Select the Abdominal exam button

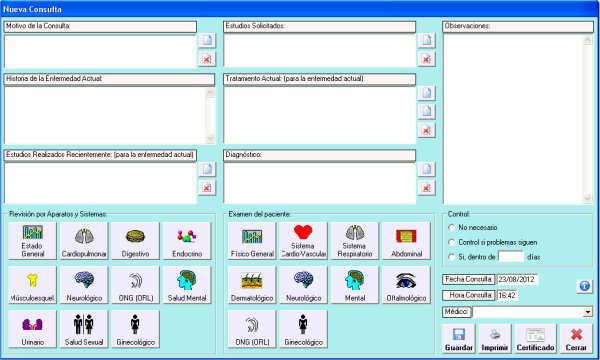coord(406,241)
